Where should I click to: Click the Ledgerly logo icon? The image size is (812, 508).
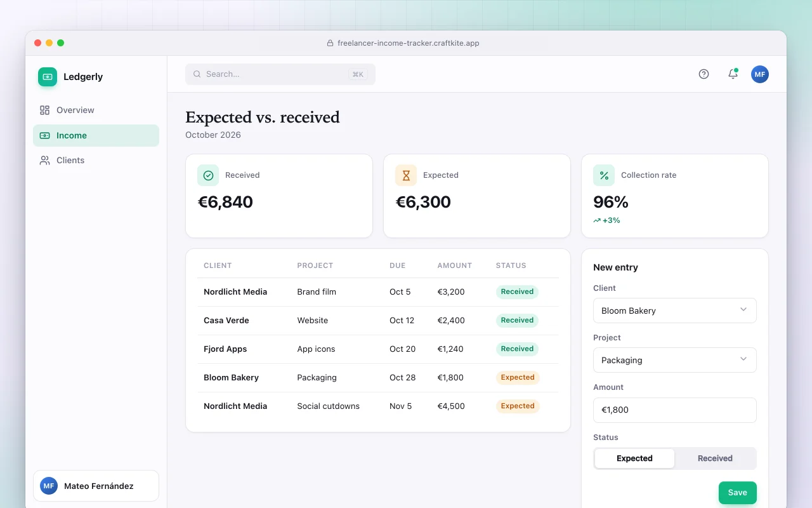(x=48, y=77)
